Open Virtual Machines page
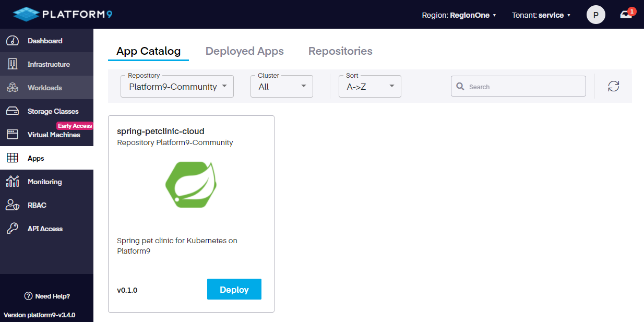644x322 pixels. (46, 135)
